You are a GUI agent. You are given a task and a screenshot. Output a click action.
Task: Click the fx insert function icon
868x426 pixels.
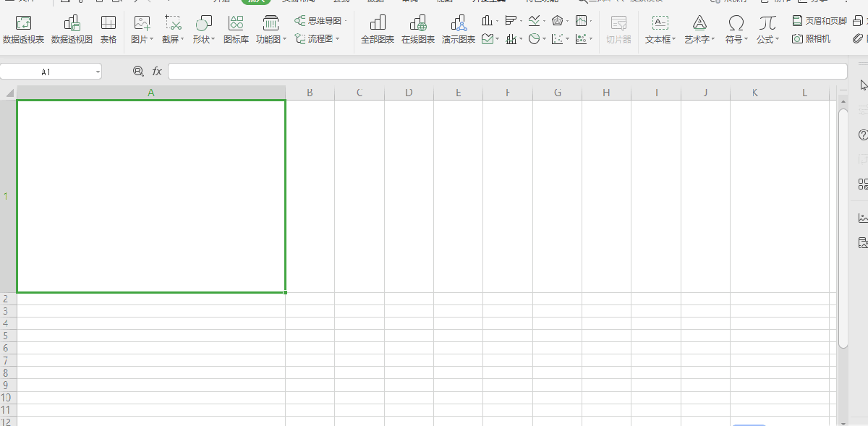click(x=157, y=72)
